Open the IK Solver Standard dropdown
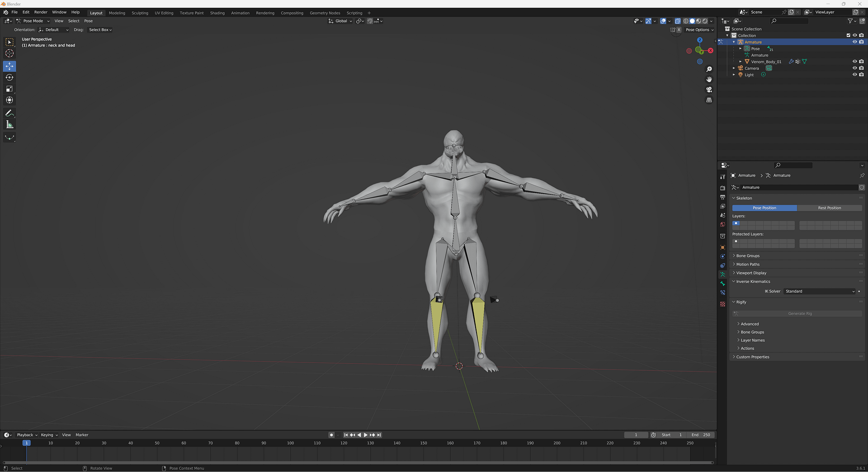 tap(820, 291)
